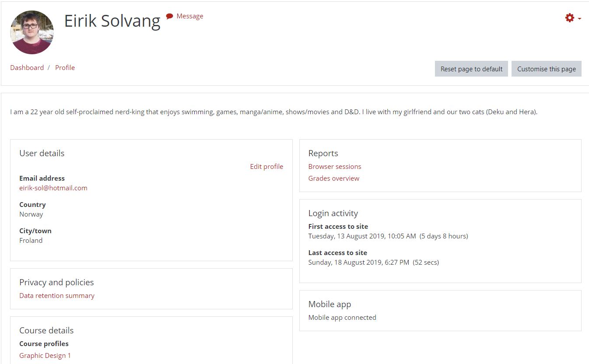
Task: Click the Last access to site timestamp
Action: [373, 262]
